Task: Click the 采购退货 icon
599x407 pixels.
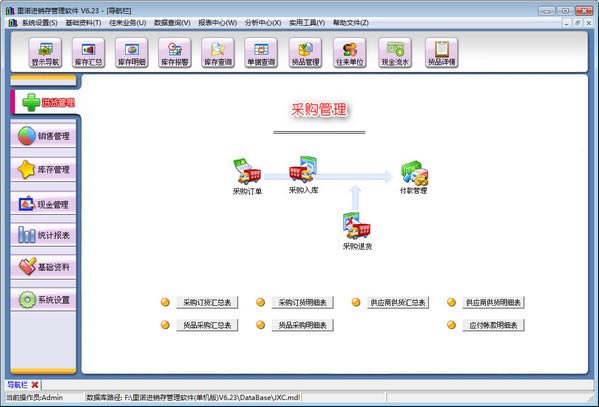Action: [x=357, y=226]
